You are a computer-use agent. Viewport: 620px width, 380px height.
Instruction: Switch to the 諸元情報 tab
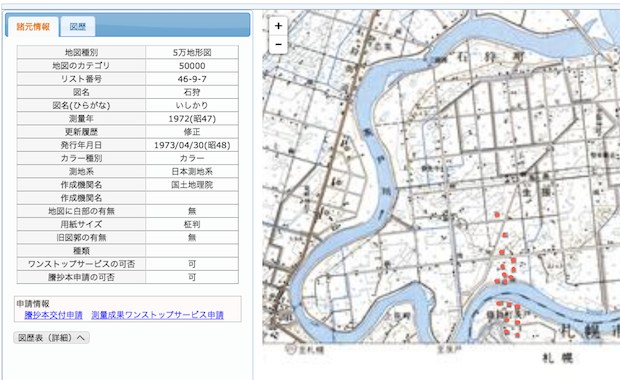point(33,27)
